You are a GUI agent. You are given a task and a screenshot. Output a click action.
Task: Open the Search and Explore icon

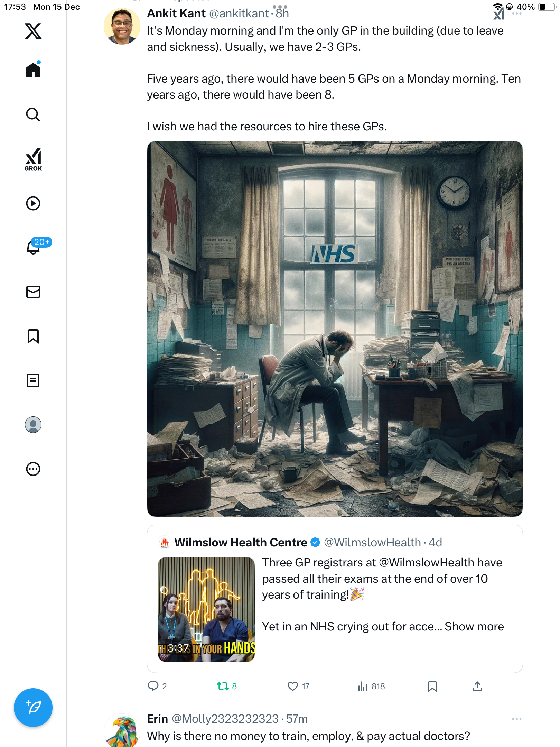(x=33, y=114)
